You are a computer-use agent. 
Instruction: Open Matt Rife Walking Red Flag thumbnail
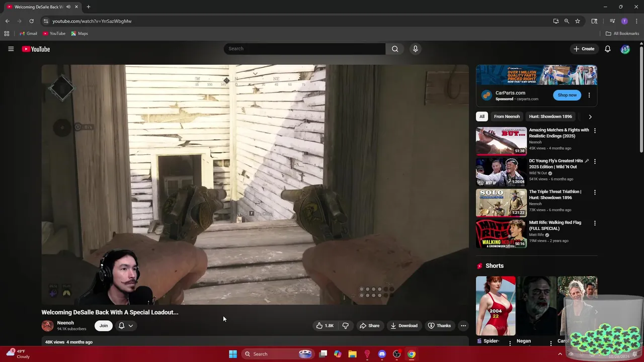[501, 233]
